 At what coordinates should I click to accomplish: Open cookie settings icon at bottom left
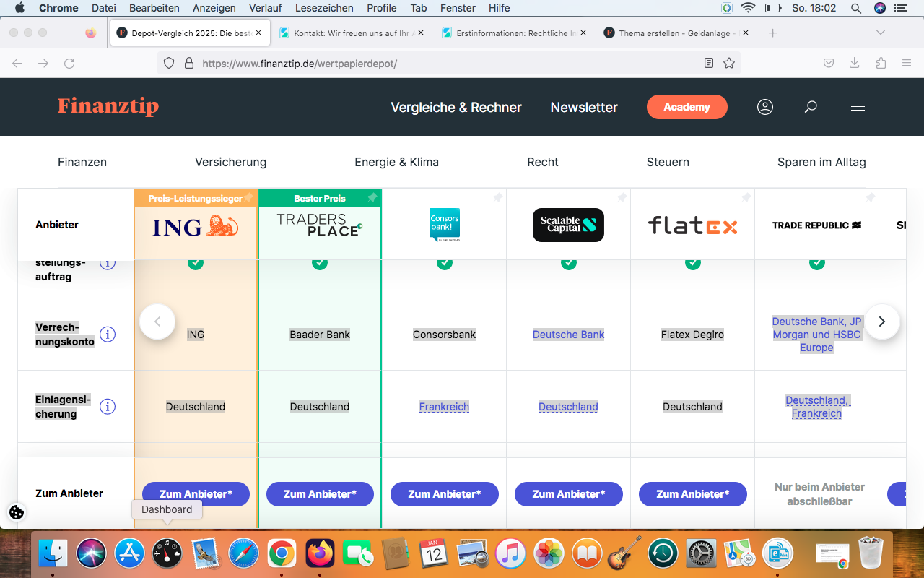tap(17, 512)
